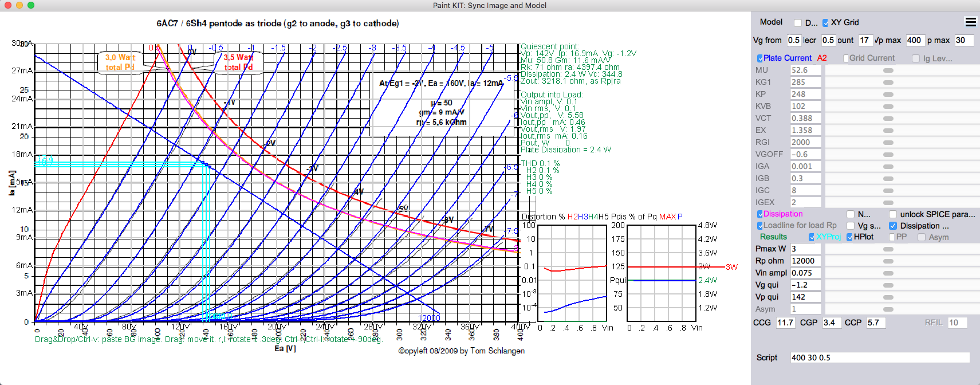Click the Rp ohm slider handle
Viewport: 980px width, 385px height.
(888, 261)
